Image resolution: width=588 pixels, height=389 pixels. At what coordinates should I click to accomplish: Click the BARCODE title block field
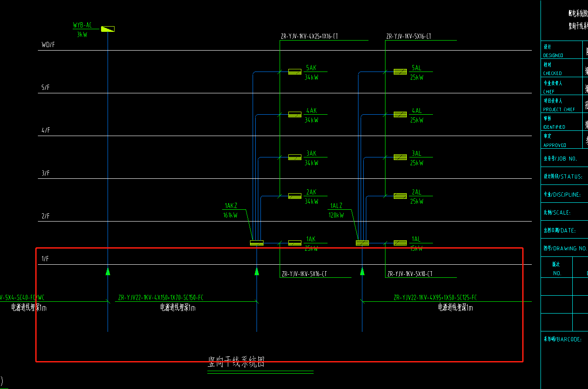(x=562, y=339)
